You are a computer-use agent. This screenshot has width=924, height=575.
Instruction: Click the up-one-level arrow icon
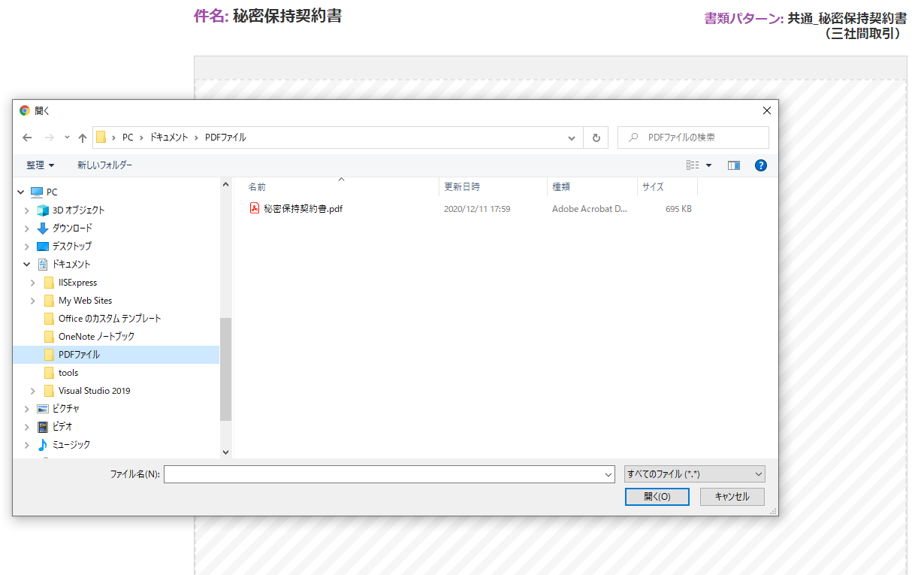pos(83,138)
